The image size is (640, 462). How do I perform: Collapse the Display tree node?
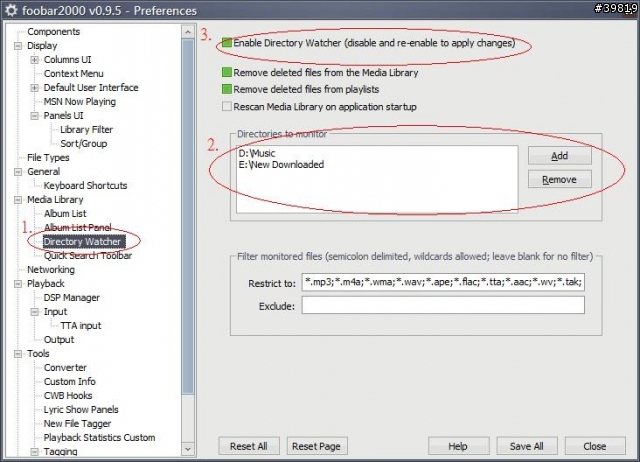point(18,46)
